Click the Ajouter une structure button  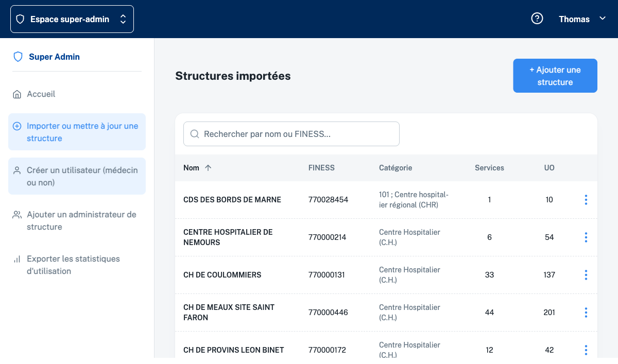(555, 76)
